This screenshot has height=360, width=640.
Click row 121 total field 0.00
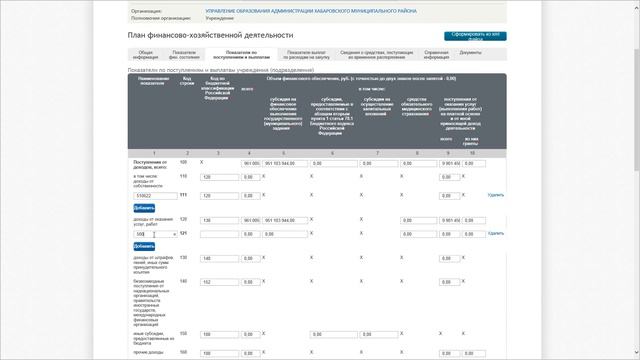[251, 234]
